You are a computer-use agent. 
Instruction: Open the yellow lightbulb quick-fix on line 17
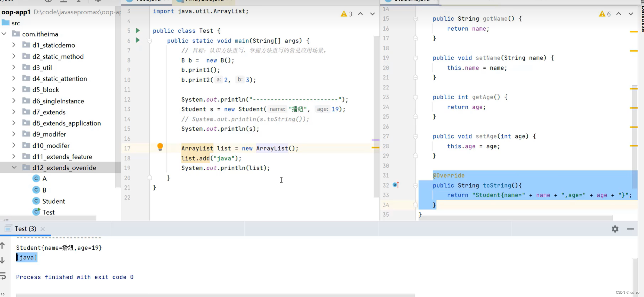[160, 147]
